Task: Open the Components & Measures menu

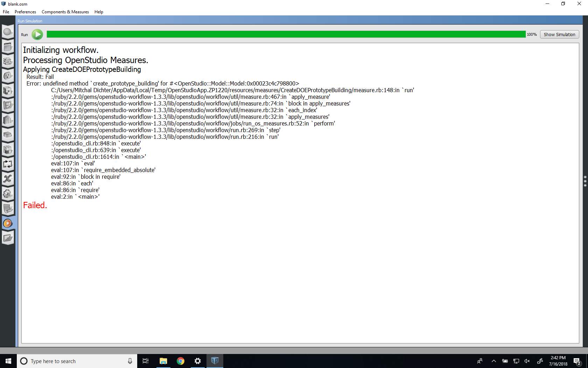Action: coord(65,12)
